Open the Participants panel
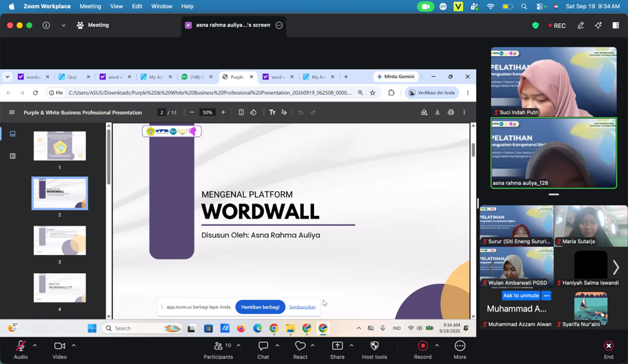Screen dimensions: 628x364 point(218,350)
